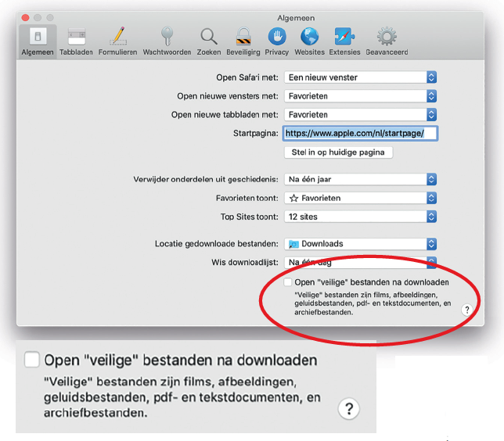Viewport: 504px width, 441px height.
Task: Open the 'Favorieten toont' dropdown
Action: [360, 198]
